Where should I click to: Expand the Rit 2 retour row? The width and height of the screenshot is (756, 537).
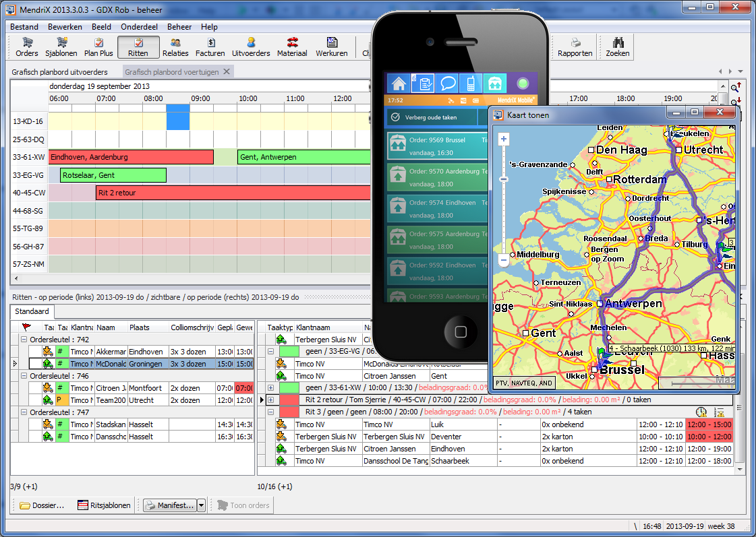tap(271, 400)
